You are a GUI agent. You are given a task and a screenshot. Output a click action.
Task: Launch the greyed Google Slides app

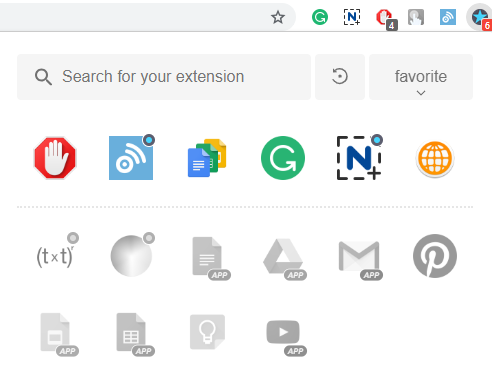tap(57, 333)
